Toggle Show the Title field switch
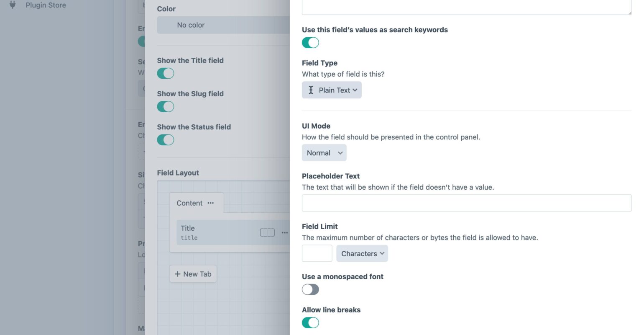644x335 pixels. point(166,73)
